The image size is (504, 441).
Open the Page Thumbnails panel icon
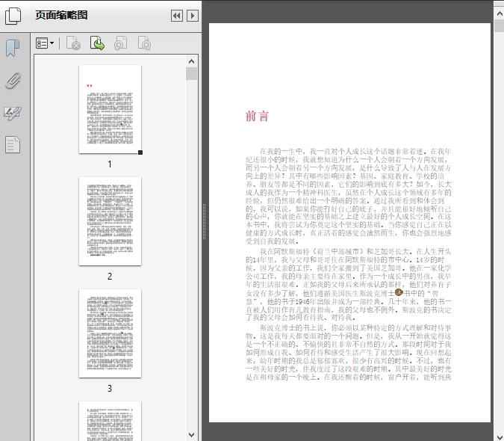[13, 16]
